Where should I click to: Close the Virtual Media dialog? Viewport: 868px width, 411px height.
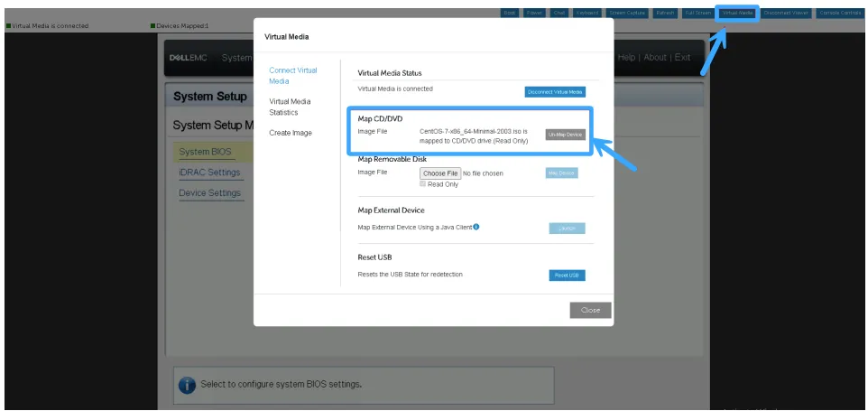590,310
